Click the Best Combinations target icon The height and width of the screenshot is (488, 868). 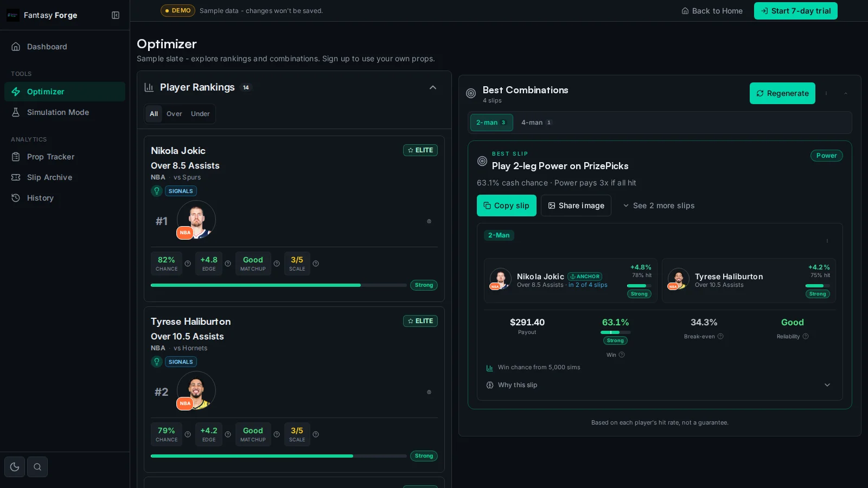click(x=471, y=93)
